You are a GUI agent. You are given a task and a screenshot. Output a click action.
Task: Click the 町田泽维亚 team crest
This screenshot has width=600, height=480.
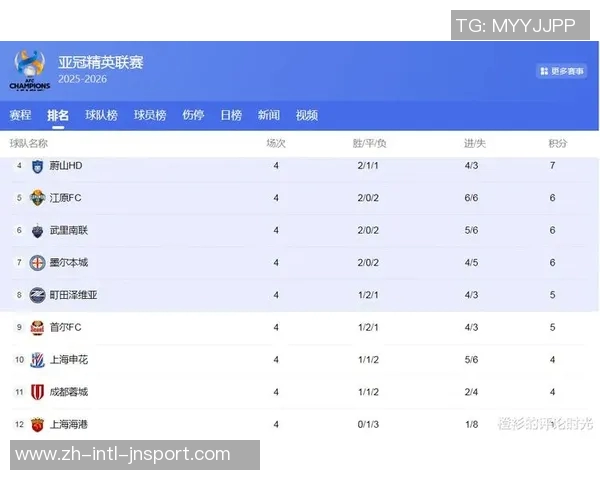(38, 295)
